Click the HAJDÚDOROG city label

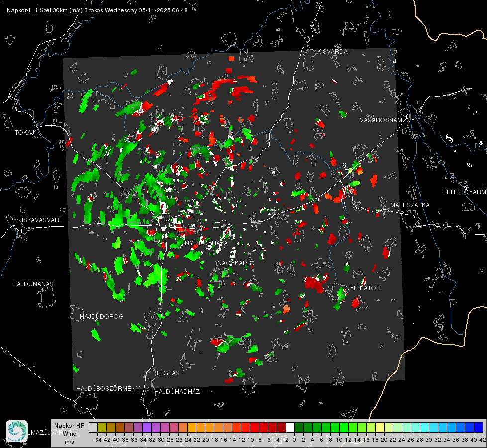pos(101,316)
